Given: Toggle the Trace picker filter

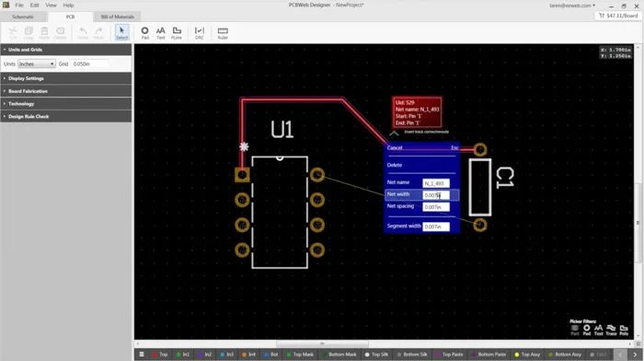Looking at the screenshot, I should (x=611, y=330).
